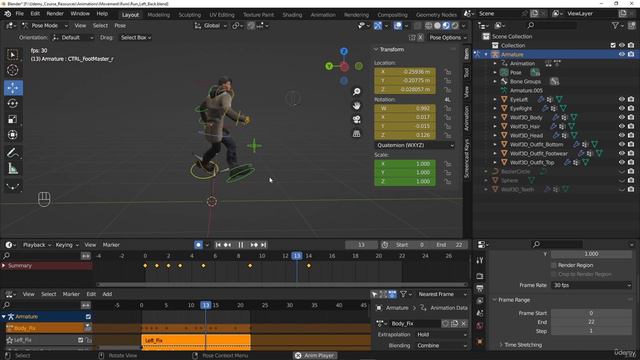The height and width of the screenshot is (360, 640).
Task: Select the Cursor tool in viewport toolbar
Action: pyautogui.click(x=13, y=70)
